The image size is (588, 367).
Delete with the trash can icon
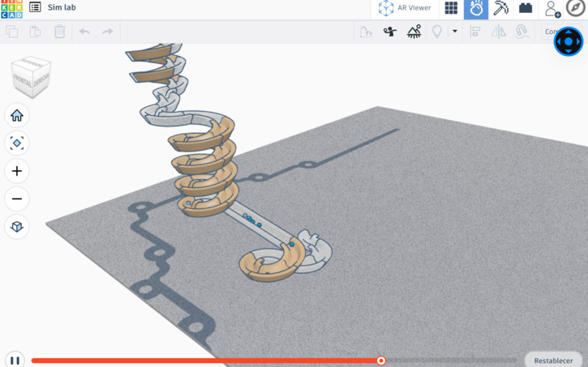click(x=60, y=32)
